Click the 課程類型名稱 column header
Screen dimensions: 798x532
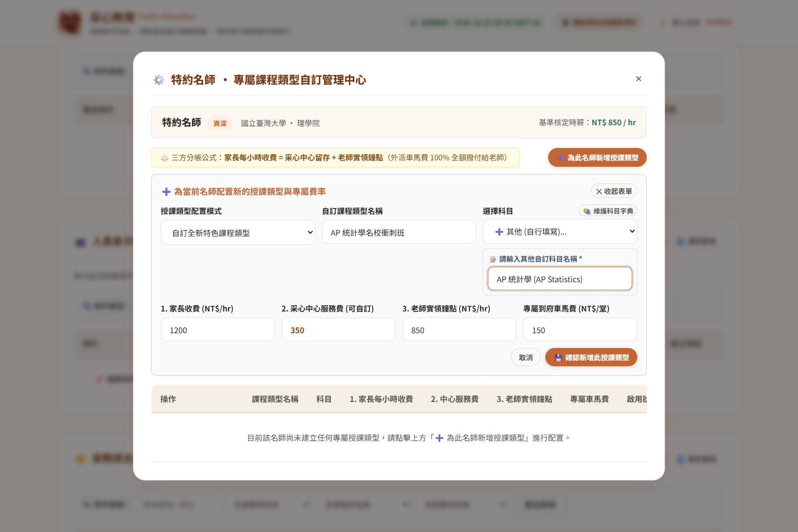(275, 399)
